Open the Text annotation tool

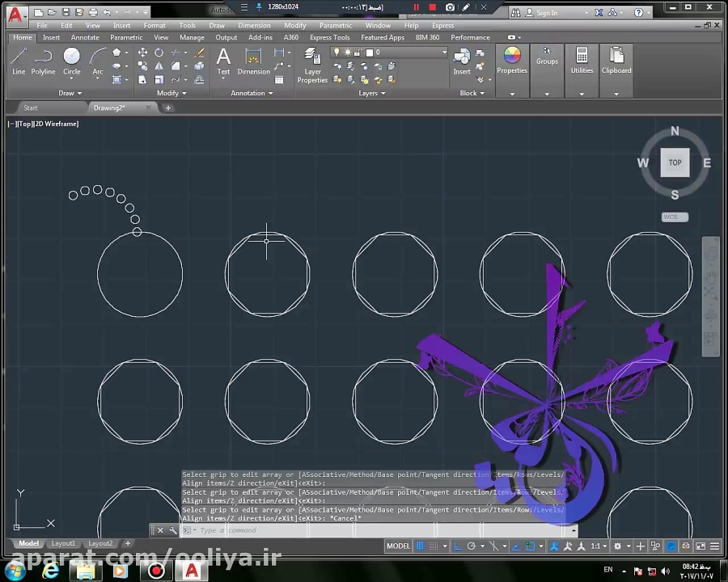223,61
